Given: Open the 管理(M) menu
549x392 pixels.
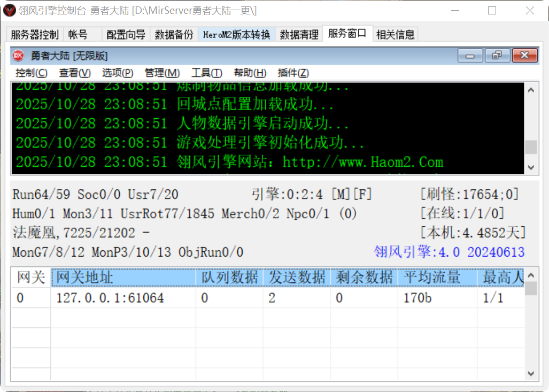Looking at the screenshot, I should point(161,73).
